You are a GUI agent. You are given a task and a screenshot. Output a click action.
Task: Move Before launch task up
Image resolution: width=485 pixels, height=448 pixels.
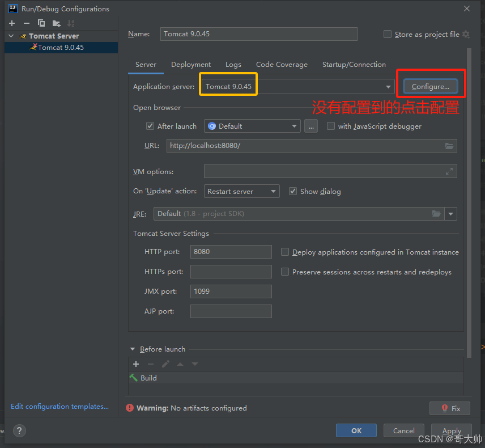pos(180,364)
